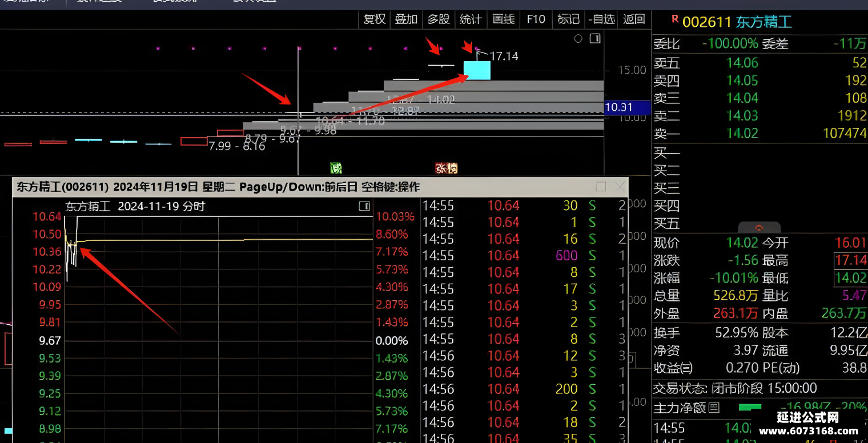The height and width of the screenshot is (443, 868).
Task: Select the 多股 multi-stock view
Action: coord(439,19)
